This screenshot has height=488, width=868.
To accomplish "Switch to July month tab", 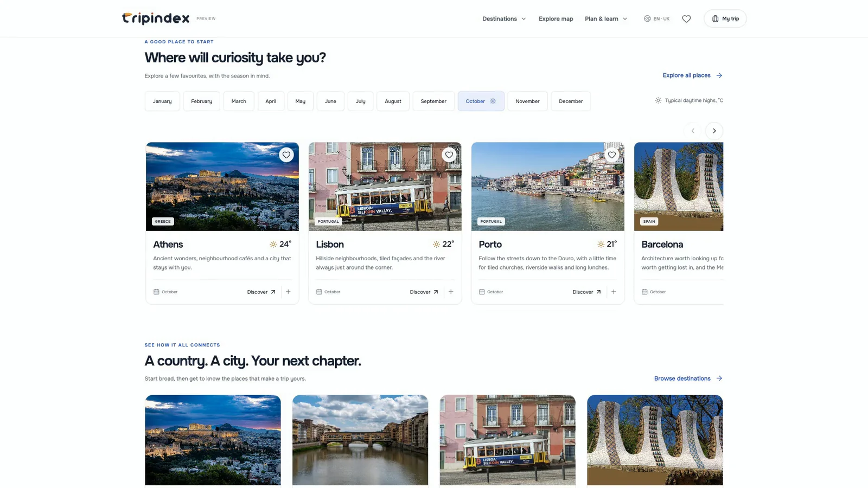I will (361, 101).
